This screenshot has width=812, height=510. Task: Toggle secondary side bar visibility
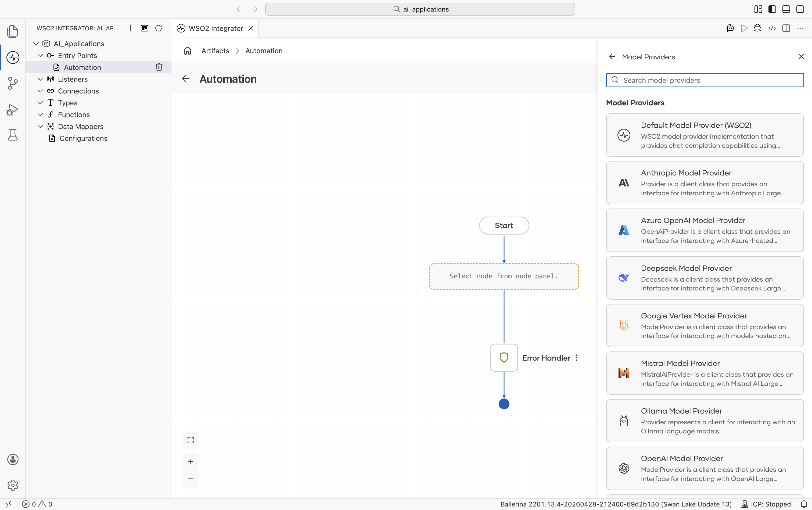coord(800,9)
